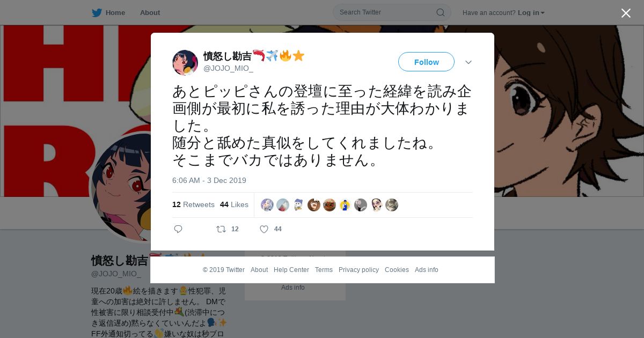Click last liker avatar in row

pos(392,205)
